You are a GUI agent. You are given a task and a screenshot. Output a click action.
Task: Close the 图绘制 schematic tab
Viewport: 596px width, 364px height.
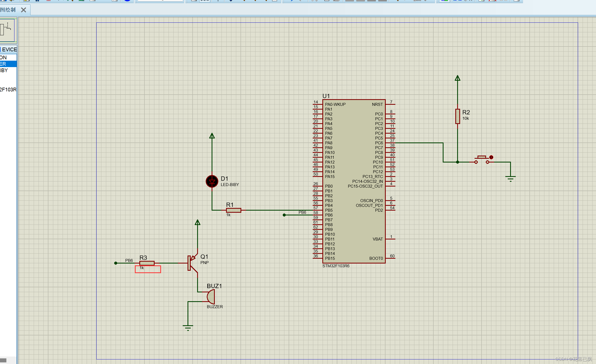point(24,10)
